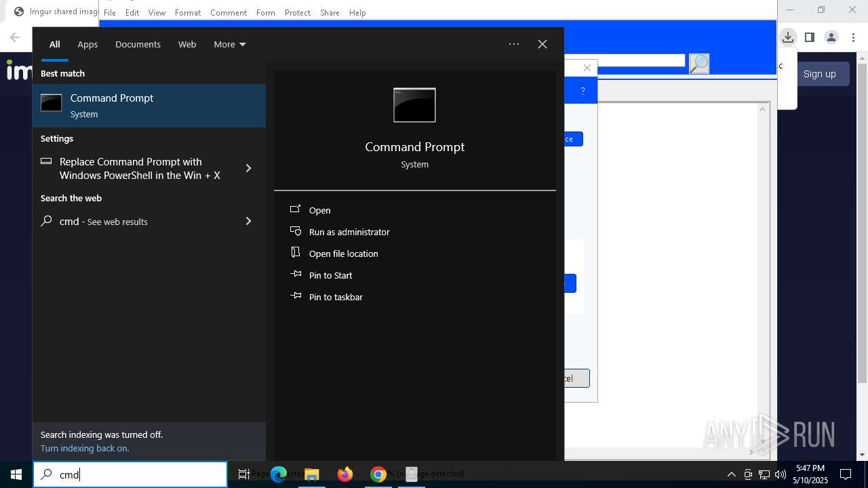
Task: Open the Help menu in background app
Action: [x=357, y=12]
